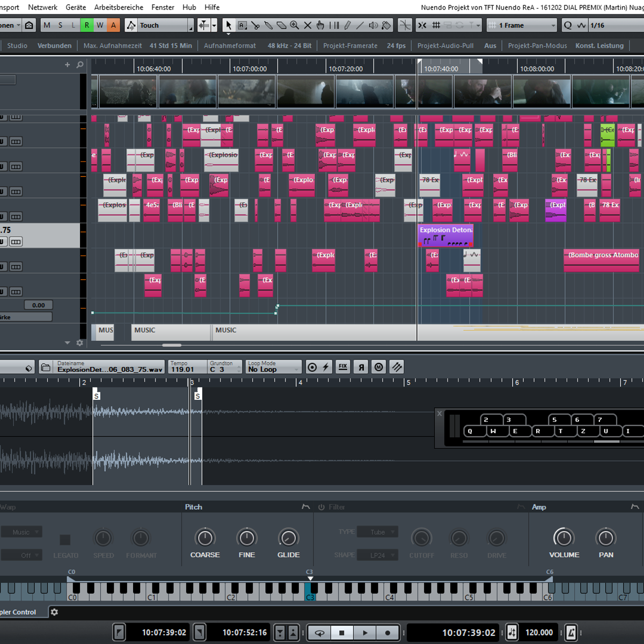Toggle transport Cycle loop button
The height and width of the screenshot is (644, 644).
pos(319,633)
